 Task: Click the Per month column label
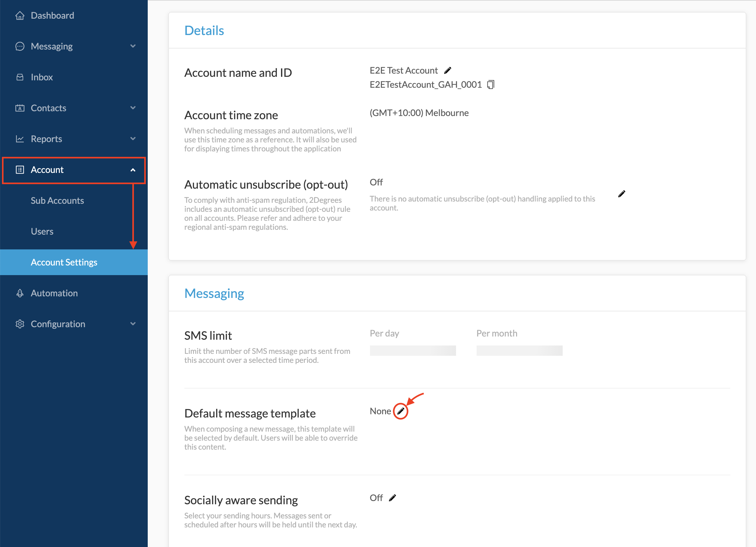[497, 333]
